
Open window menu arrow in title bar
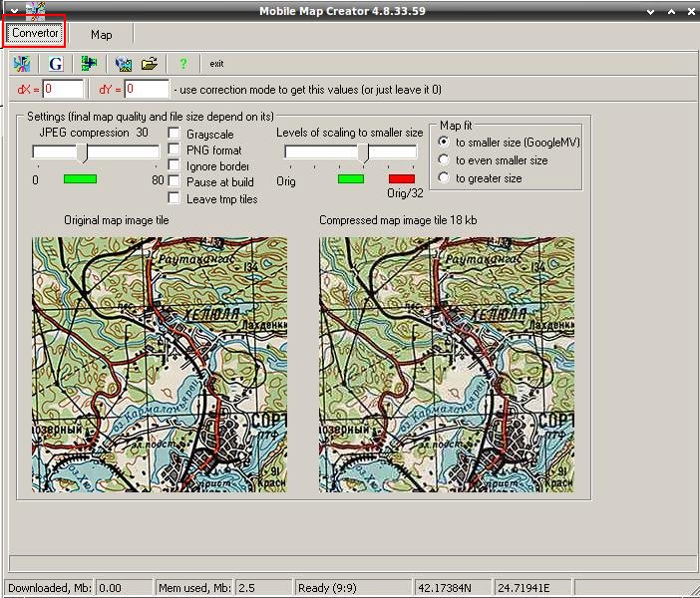pos(14,10)
